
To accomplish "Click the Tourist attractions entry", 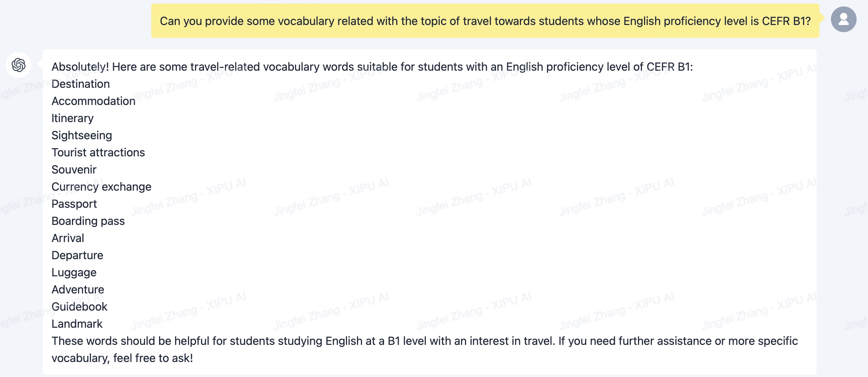I will (x=98, y=152).
